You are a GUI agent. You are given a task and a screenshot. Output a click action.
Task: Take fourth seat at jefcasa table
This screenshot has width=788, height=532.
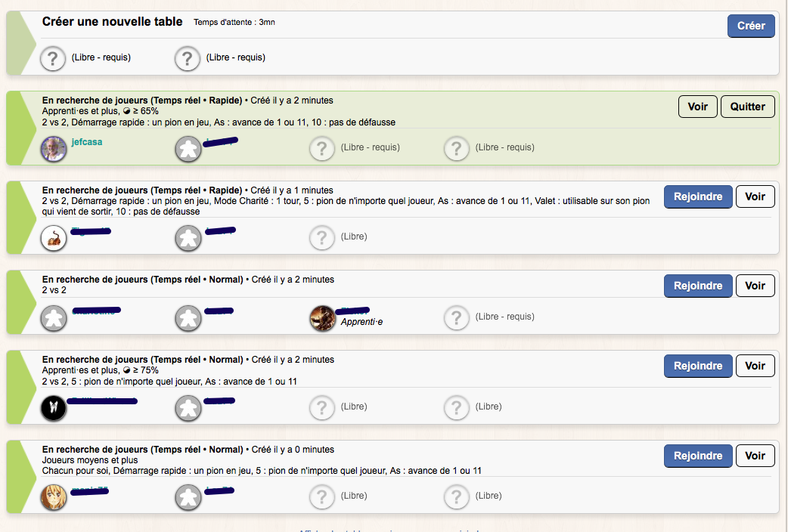(457, 149)
